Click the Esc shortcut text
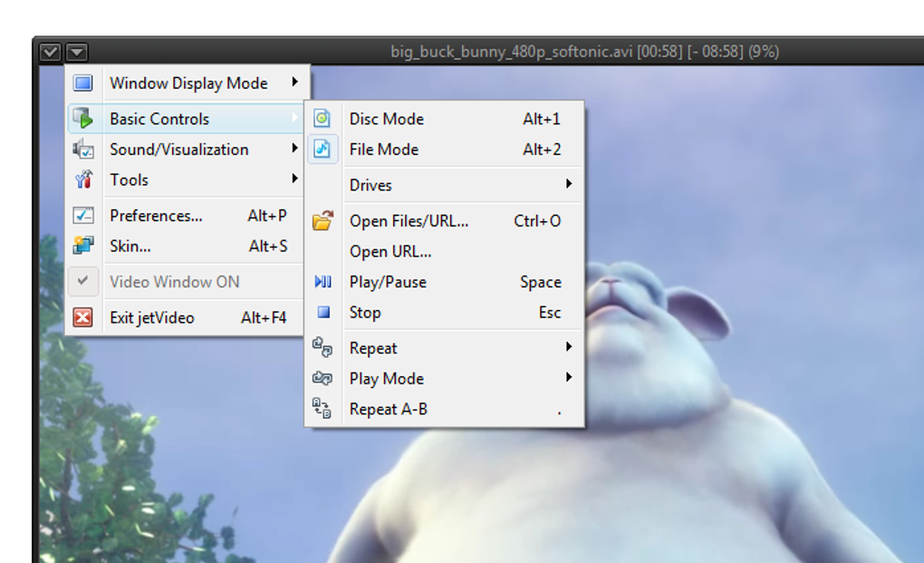 pos(549,312)
